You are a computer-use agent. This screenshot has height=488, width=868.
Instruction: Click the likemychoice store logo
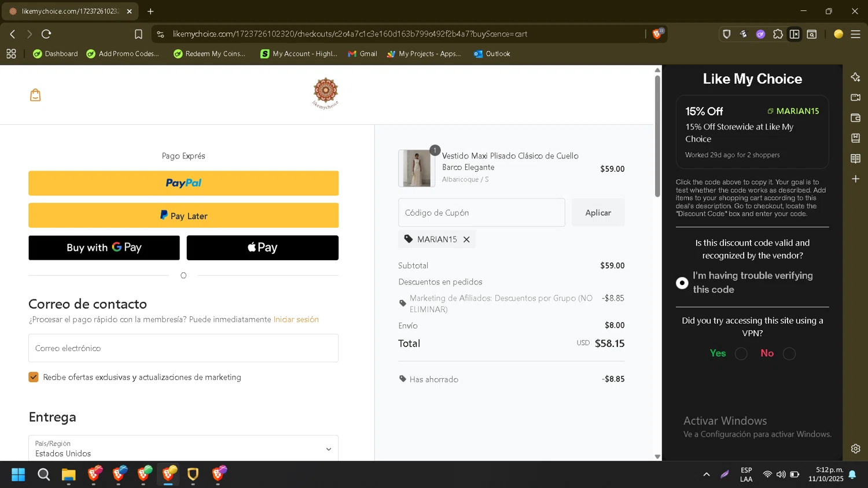pos(325,93)
